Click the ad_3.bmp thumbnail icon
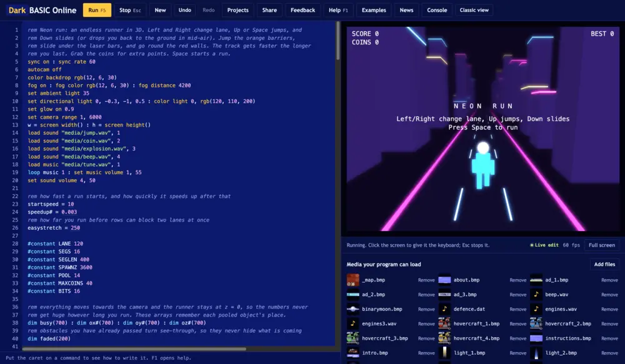This screenshot has width=625, height=364. 444,295
